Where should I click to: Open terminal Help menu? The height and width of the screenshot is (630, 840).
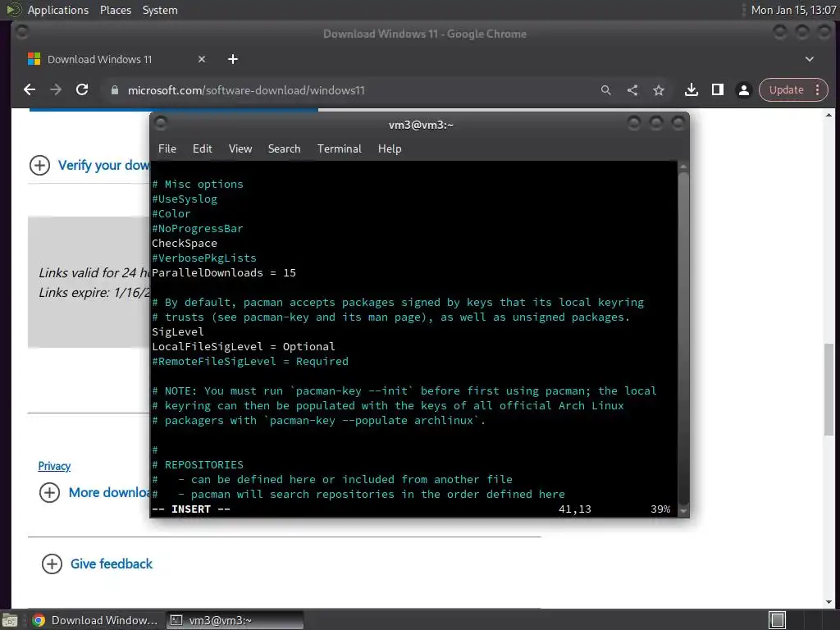click(390, 149)
